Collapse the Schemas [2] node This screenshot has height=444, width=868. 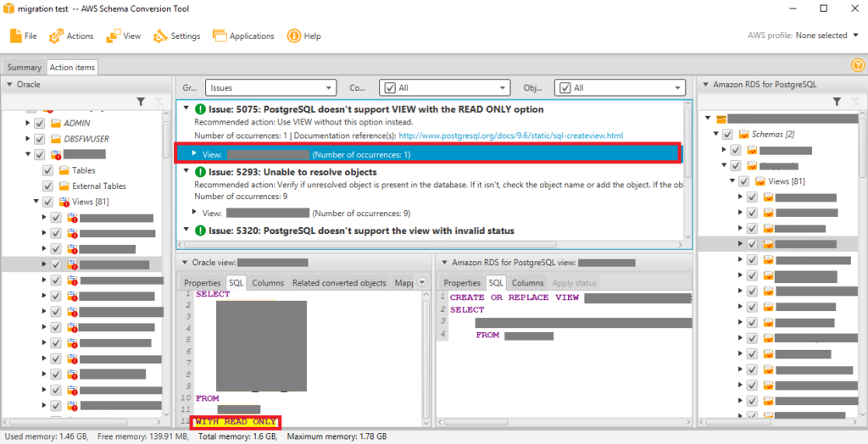coord(715,134)
